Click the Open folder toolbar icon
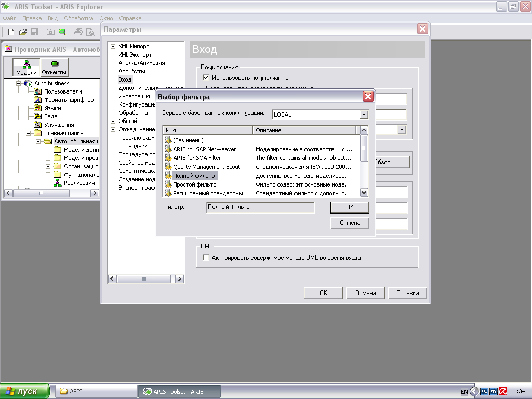The height and width of the screenshot is (399, 532). [23, 32]
